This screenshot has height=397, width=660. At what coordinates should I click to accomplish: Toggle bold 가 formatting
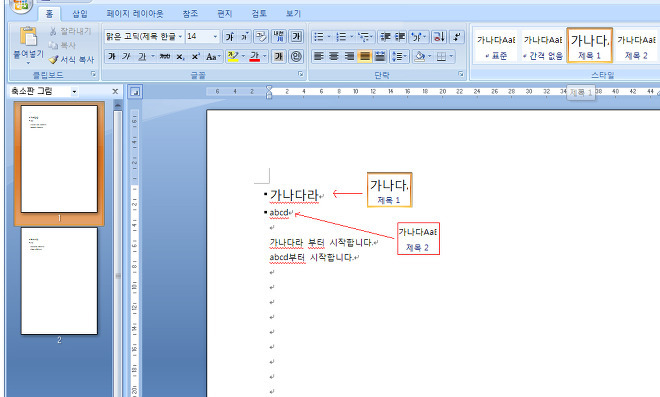coord(112,56)
